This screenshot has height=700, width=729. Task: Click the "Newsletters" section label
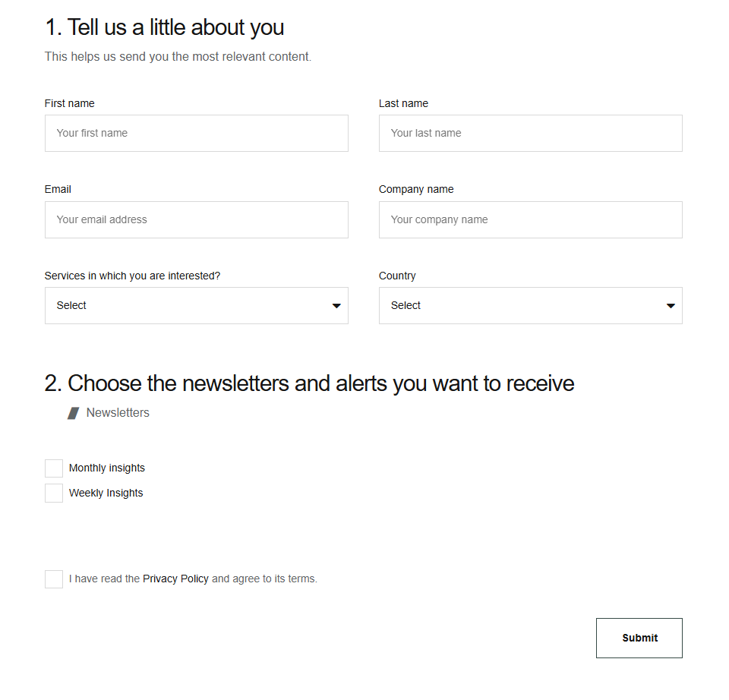click(118, 413)
